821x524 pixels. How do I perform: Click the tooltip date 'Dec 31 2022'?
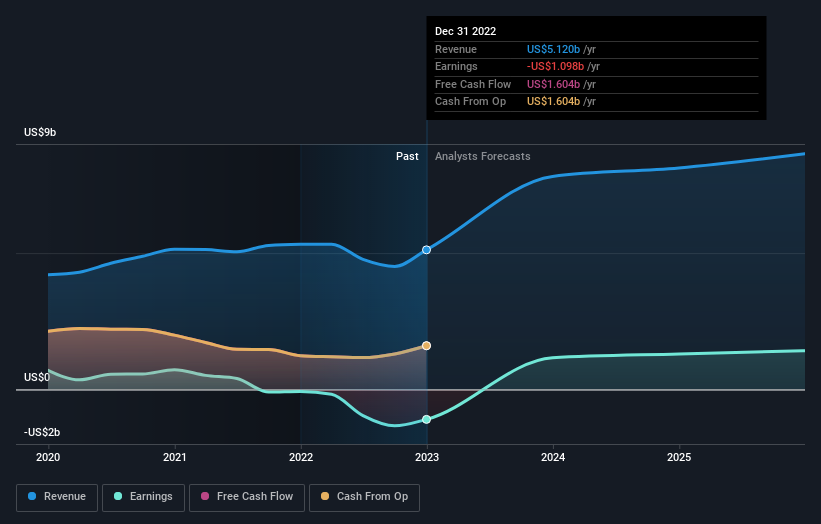tap(465, 31)
